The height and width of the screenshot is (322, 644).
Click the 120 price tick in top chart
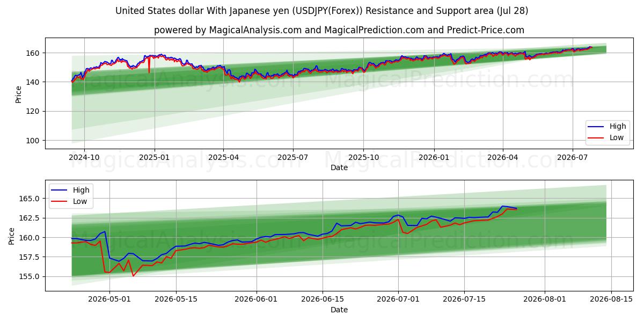pos(34,112)
